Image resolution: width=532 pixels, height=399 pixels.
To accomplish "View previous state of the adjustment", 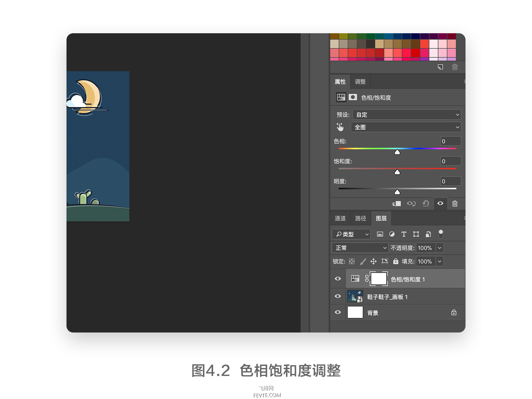I will (x=411, y=203).
